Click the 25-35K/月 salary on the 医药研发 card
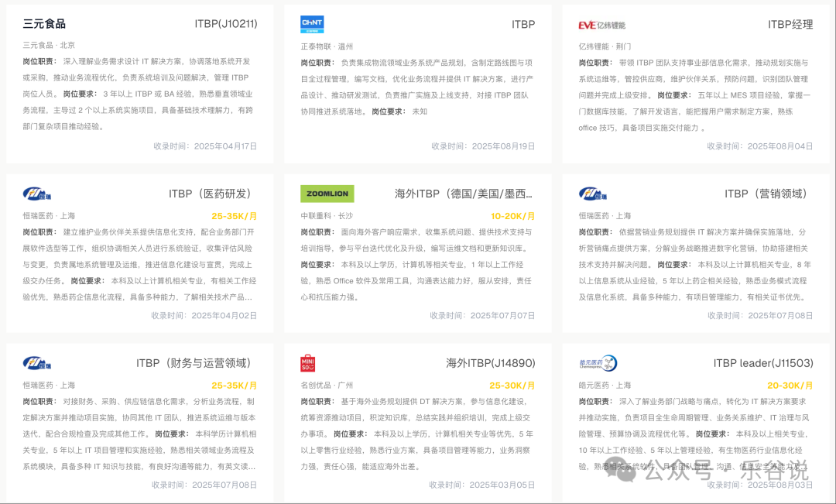This screenshot has width=836, height=504. coord(235,216)
